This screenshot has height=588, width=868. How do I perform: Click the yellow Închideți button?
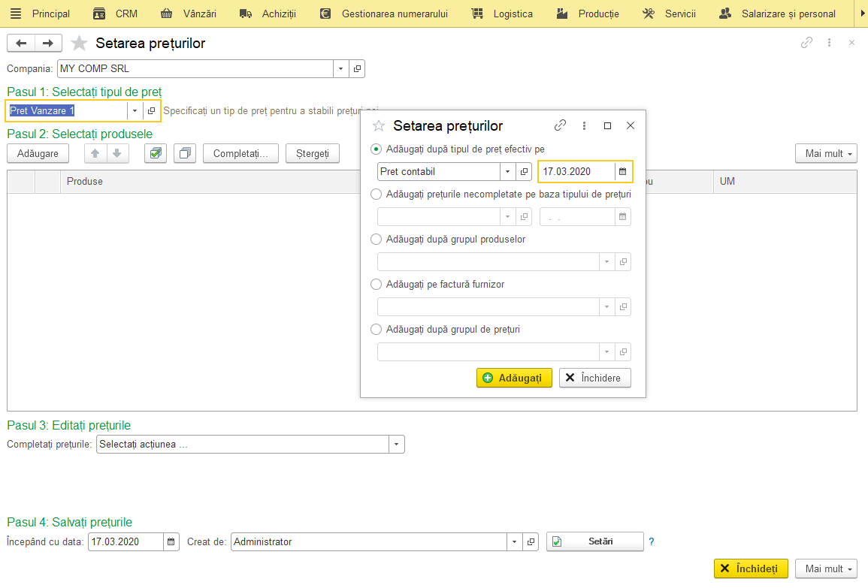pyautogui.click(x=751, y=568)
